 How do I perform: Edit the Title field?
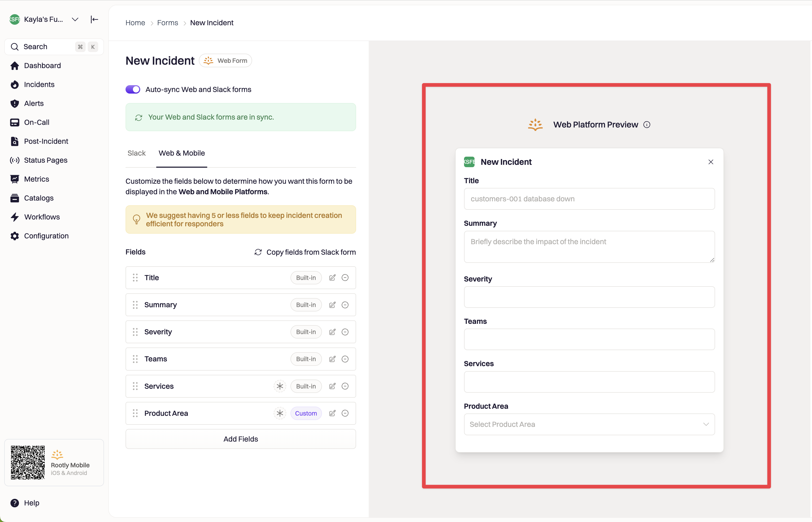(332, 278)
